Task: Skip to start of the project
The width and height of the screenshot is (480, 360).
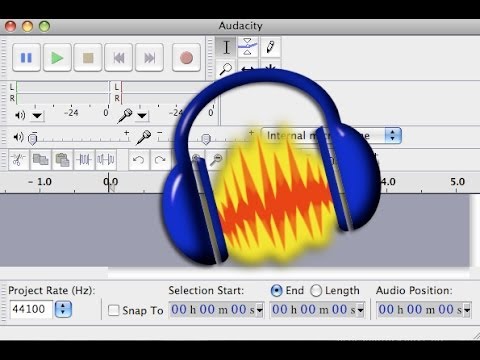Action: (118, 57)
